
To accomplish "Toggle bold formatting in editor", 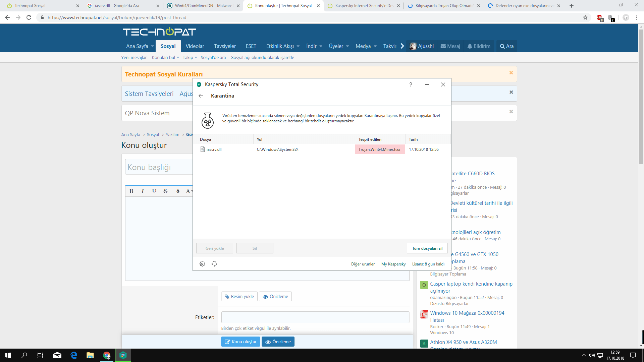I will tap(131, 191).
